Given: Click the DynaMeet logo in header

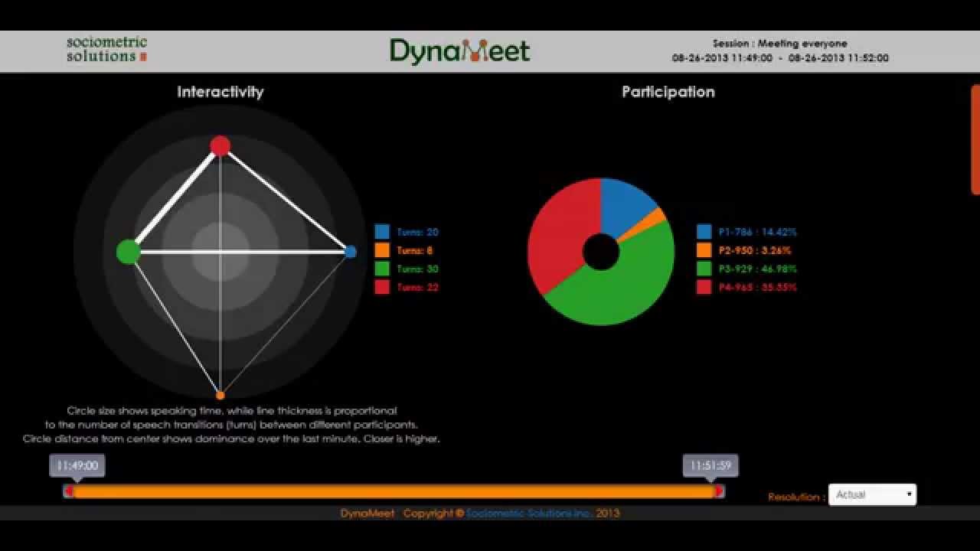Looking at the screenshot, I should [x=459, y=51].
